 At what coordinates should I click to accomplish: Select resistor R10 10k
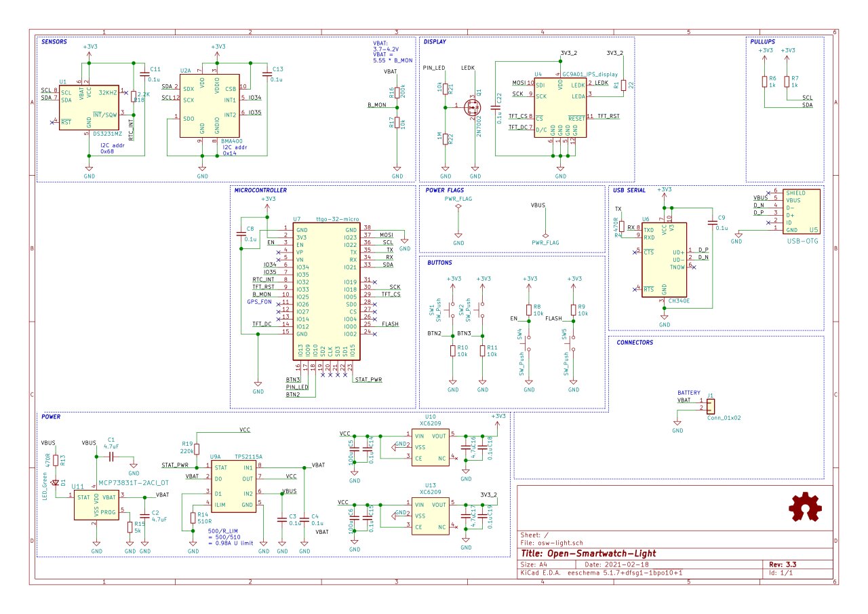(x=453, y=351)
